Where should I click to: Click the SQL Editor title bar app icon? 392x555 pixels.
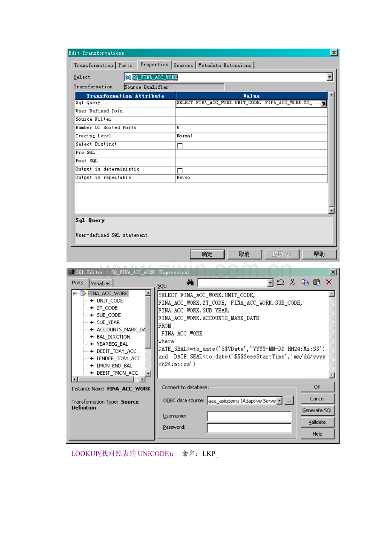coord(72,272)
